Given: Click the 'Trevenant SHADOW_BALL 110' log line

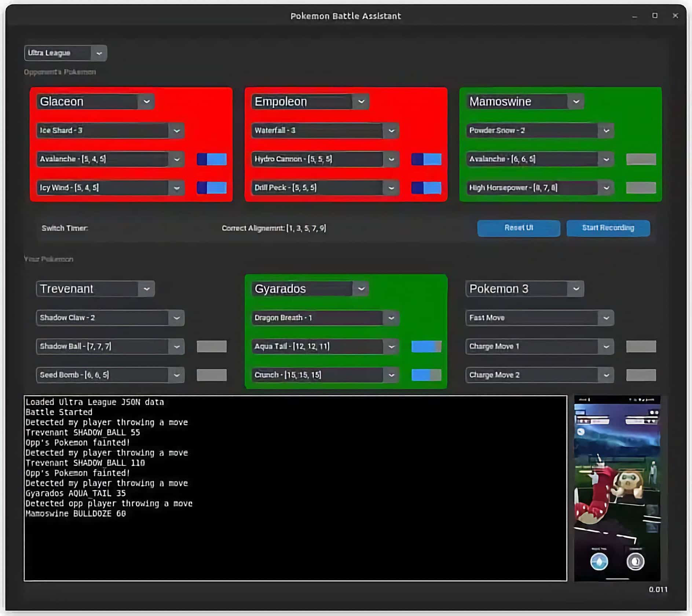Looking at the screenshot, I should (x=85, y=463).
